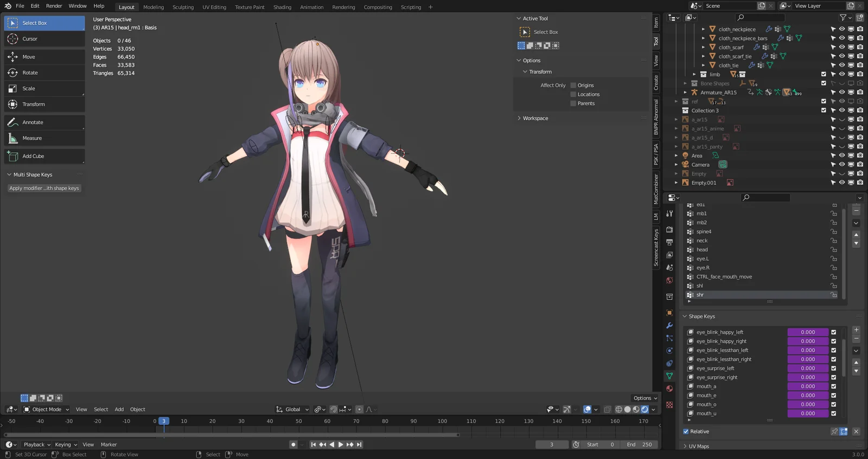Select the Annotate tool
The width and height of the screenshot is (868, 459).
pos(44,122)
